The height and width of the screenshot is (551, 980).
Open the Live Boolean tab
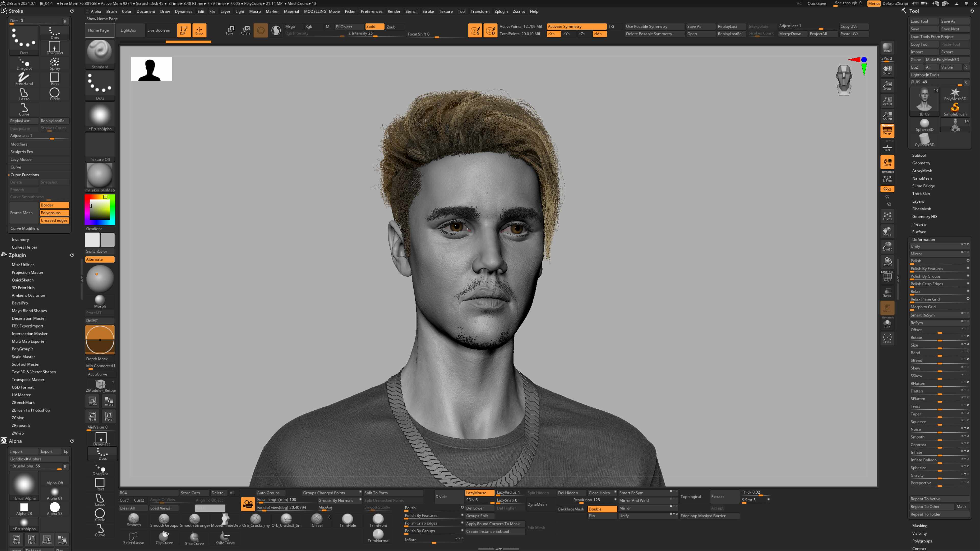tap(159, 30)
